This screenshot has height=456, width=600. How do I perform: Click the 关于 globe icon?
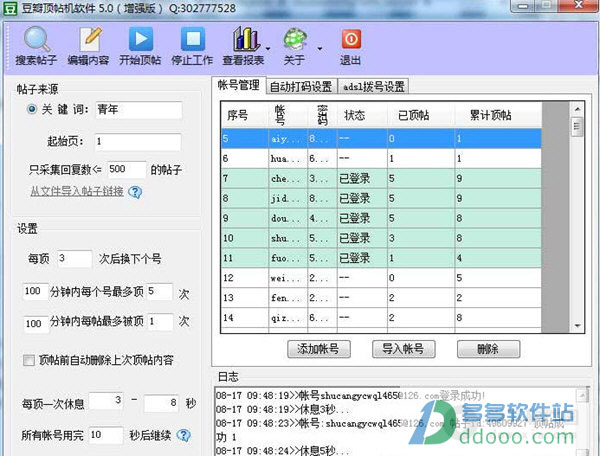point(295,39)
